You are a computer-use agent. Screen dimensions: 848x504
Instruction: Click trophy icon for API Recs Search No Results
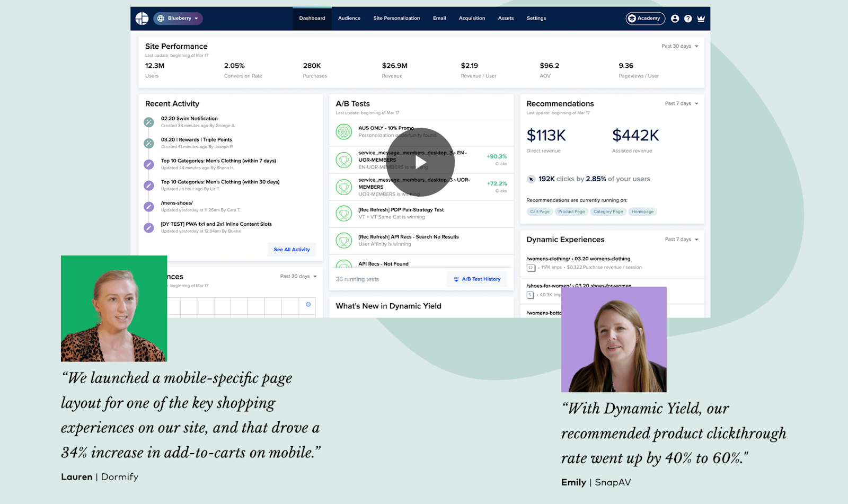pos(344,241)
